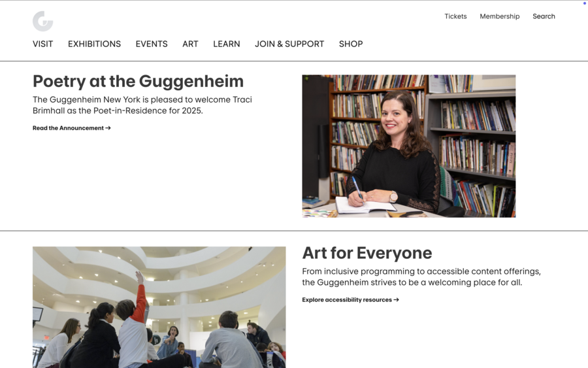Open the Membership link
This screenshot has height=368, width=588.
pyautogui.click(x=500, y=16)
